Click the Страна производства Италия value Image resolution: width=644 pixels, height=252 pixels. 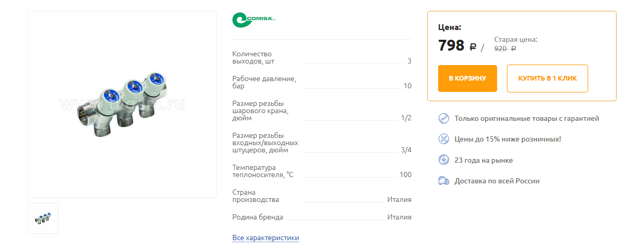pyautogui.click(x=399, y=200)
